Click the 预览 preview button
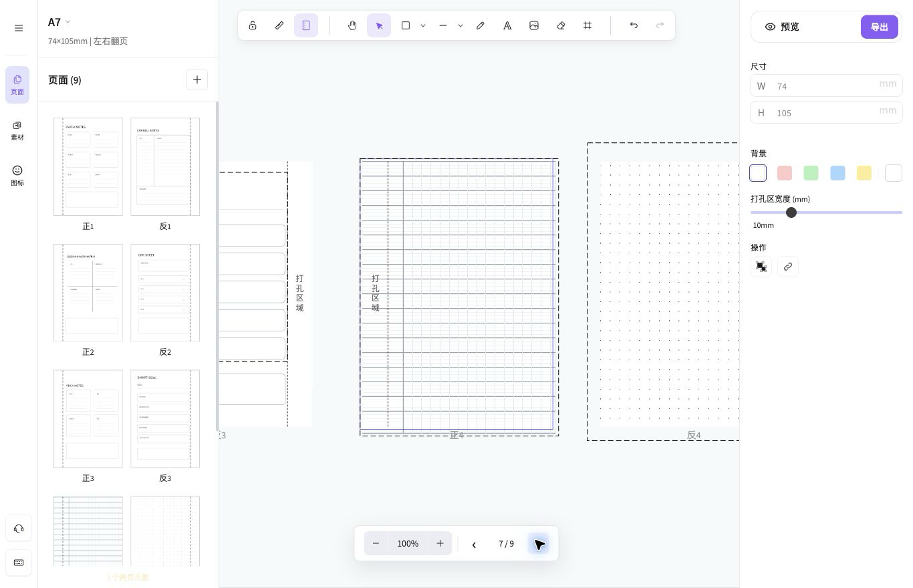Viewport: 913px width, 588px height. [x=782, y=27]
